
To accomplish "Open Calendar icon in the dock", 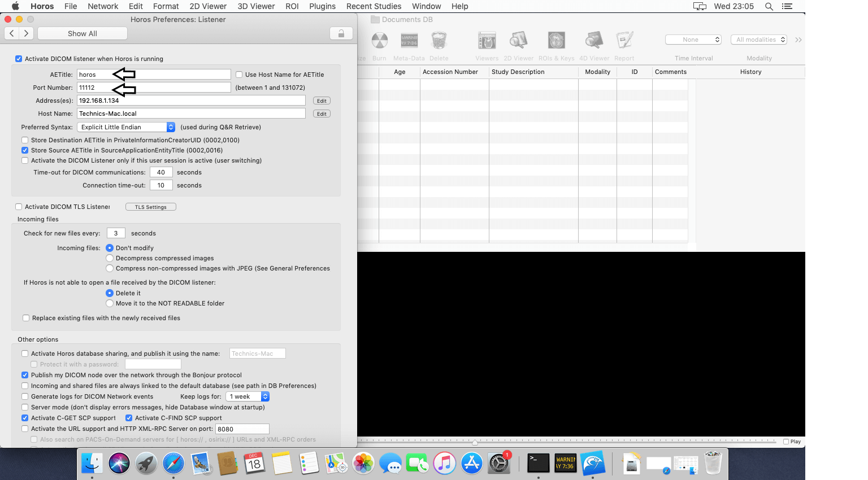I will click(255, 464).
